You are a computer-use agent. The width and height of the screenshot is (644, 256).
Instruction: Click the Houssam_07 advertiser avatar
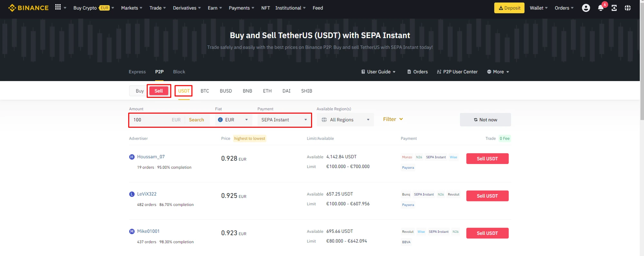(132, 157)
